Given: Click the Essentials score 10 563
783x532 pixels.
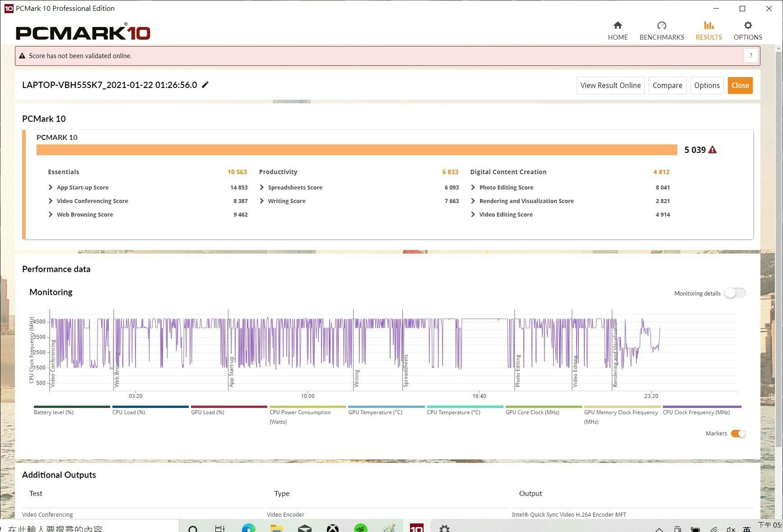Looking at the screenshot, I should 237,172.
